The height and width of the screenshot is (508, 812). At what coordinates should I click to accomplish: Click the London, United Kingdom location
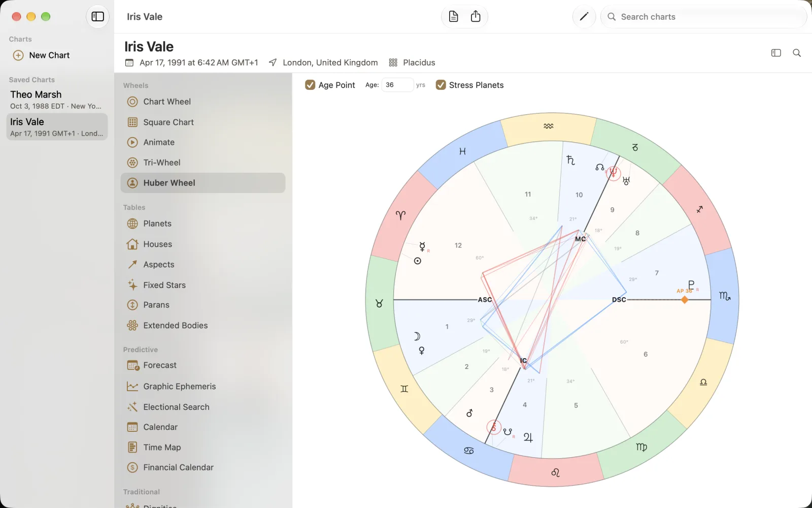point(330,62)
